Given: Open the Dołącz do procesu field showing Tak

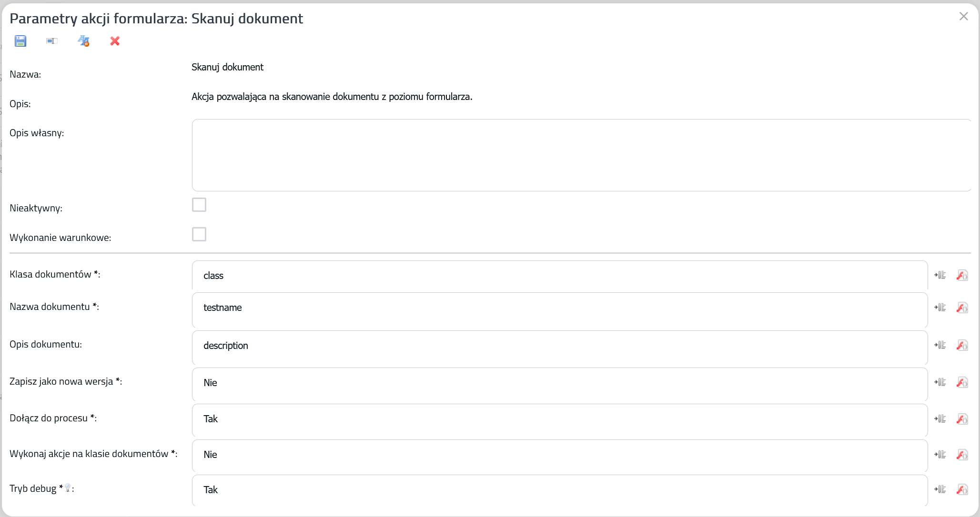Looking at the screenshot, I should point(560,420).
